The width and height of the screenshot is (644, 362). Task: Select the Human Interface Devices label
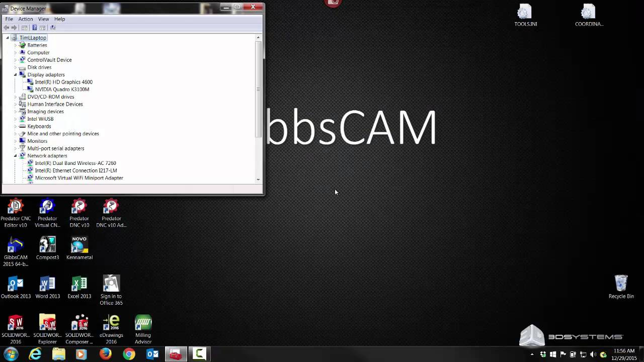(55, 104)
